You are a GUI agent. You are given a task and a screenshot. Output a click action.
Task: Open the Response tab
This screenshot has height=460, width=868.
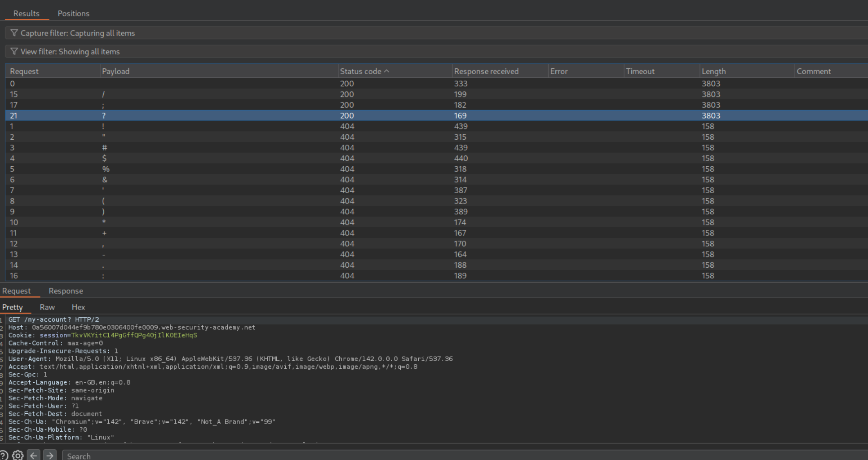tap(66, 291)
